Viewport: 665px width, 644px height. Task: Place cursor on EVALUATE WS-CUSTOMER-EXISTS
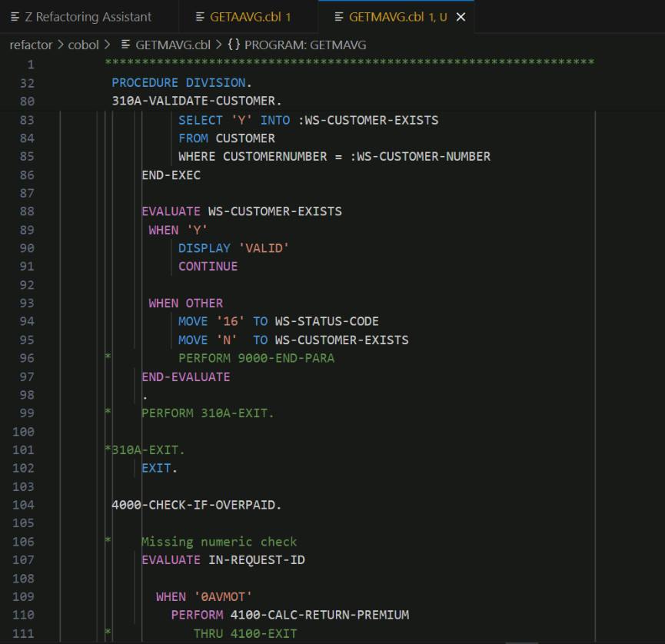point(241,211)
